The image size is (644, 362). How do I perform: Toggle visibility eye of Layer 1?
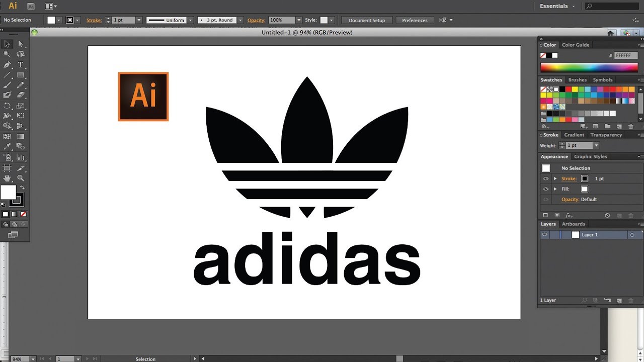pos(544,235)
